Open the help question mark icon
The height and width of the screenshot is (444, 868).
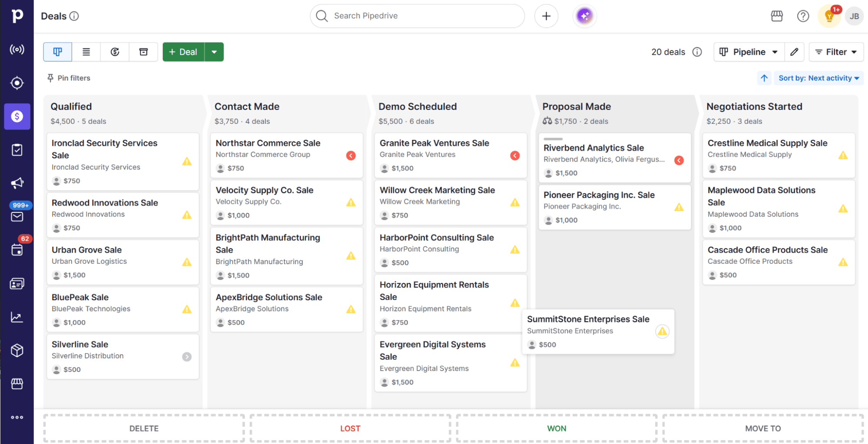click(803, 16)
